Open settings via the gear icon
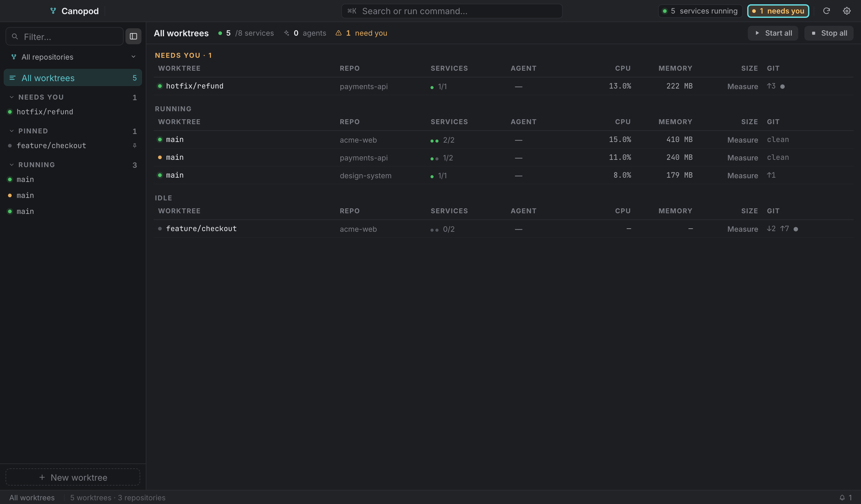 tap(847, 11)
